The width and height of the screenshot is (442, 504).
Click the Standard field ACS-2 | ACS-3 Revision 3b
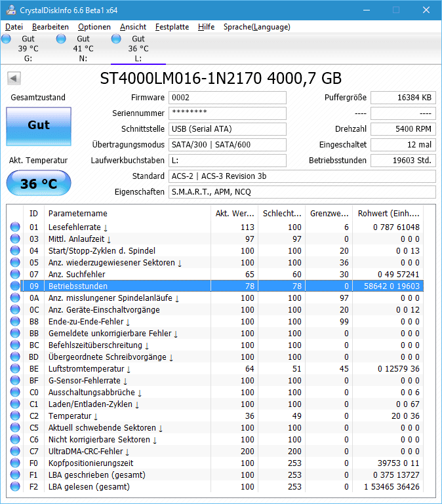302,176
